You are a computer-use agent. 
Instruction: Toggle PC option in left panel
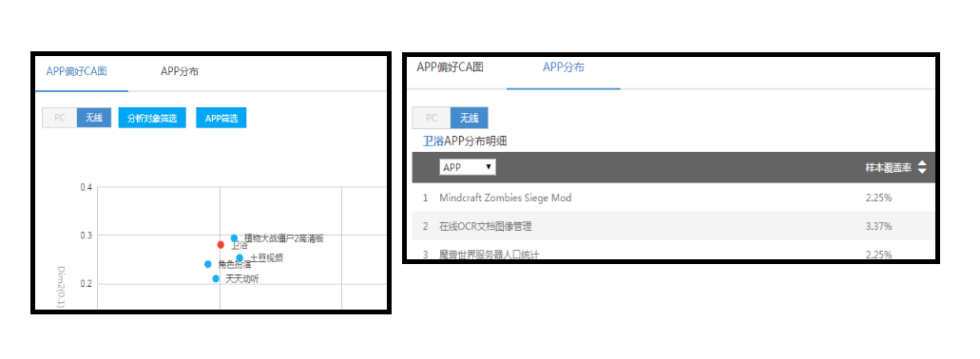coord(59,118)
